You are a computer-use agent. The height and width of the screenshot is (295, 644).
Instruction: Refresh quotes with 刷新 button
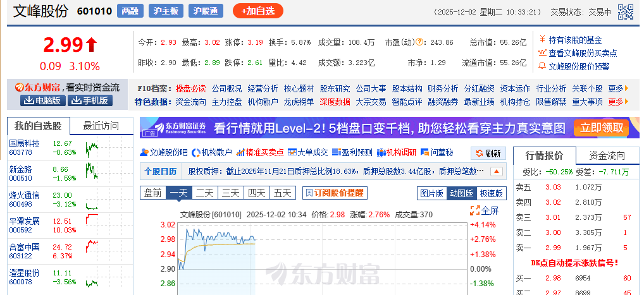(488, 154)
